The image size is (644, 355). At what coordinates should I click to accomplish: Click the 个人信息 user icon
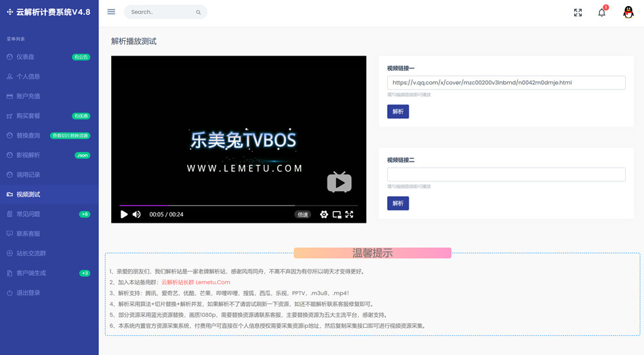(x=9, y=77)
